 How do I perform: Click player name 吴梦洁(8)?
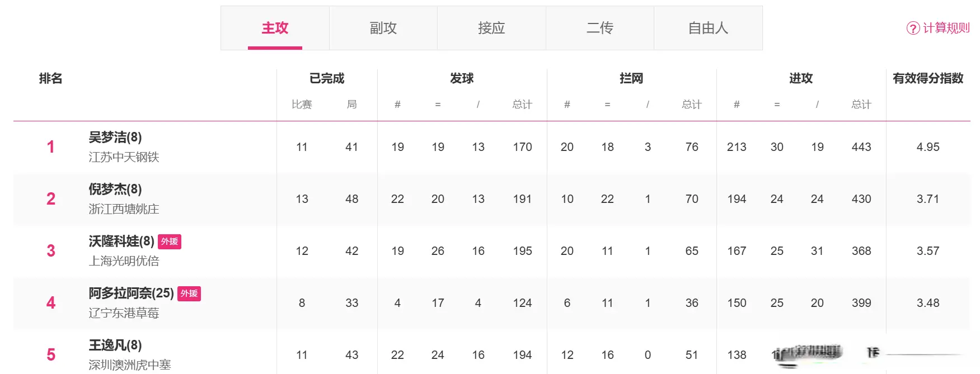click(115, 137)
